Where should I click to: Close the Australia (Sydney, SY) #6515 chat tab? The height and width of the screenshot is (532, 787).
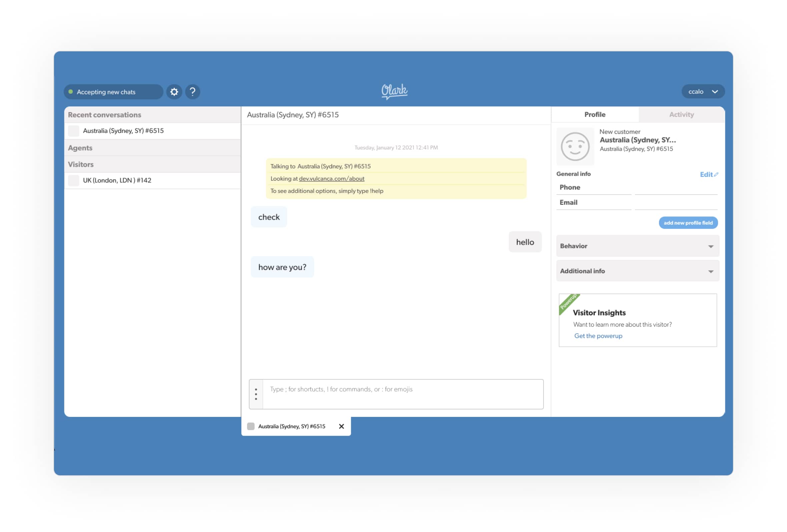(341, 426)
